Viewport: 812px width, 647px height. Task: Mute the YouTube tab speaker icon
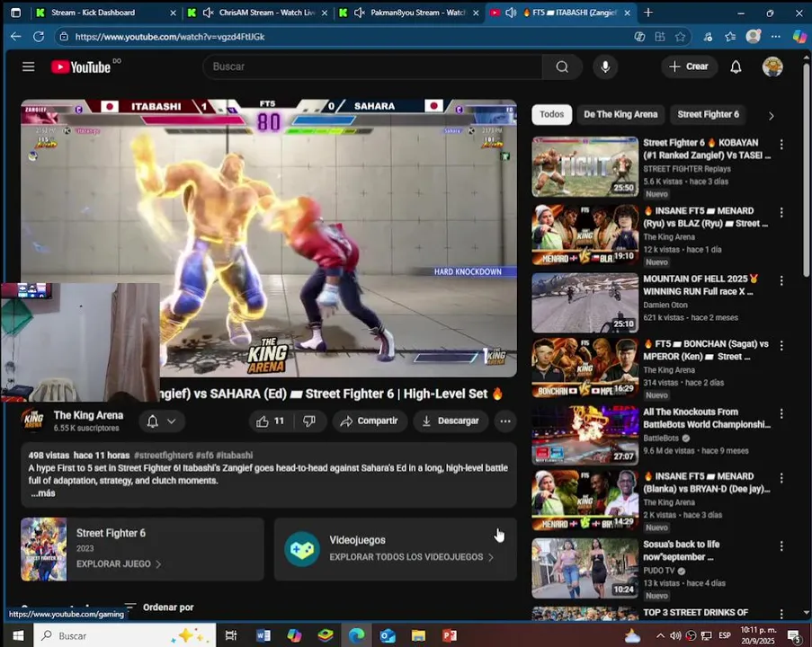click(x=511, y=13)
